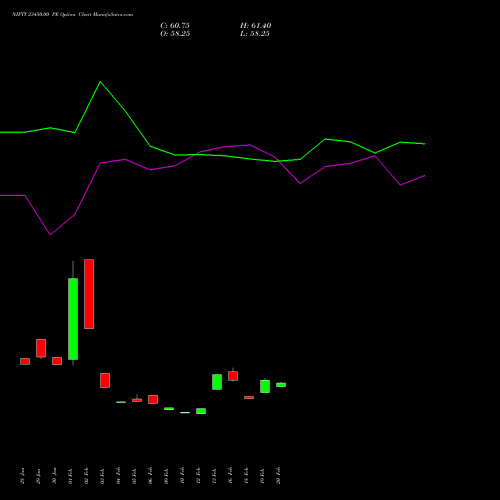Click the "03 Feb" date label
Viewport: 500px width, 500px height.
pos(103,476)
